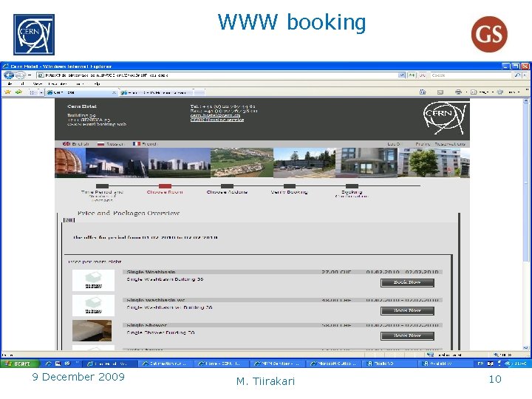The height and width of the screenshot is (399, 532).
Task: Open the tab list dropdown arrow
Action: 41,92
